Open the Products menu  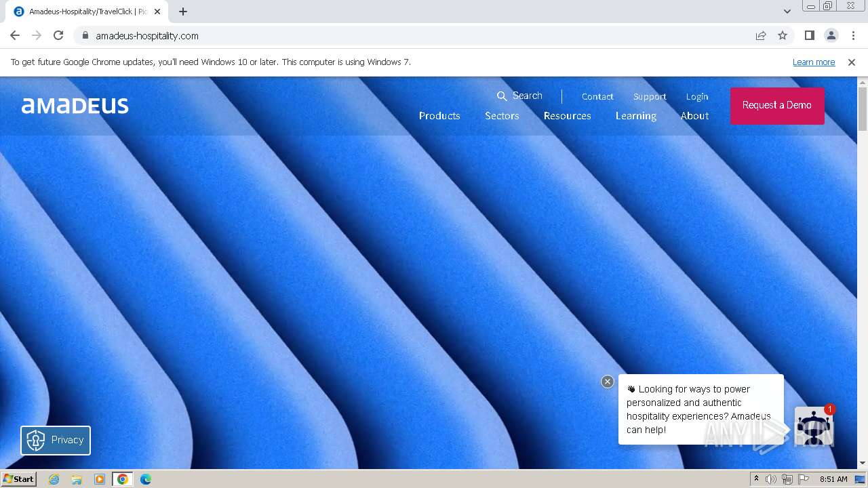coord(439,116)
